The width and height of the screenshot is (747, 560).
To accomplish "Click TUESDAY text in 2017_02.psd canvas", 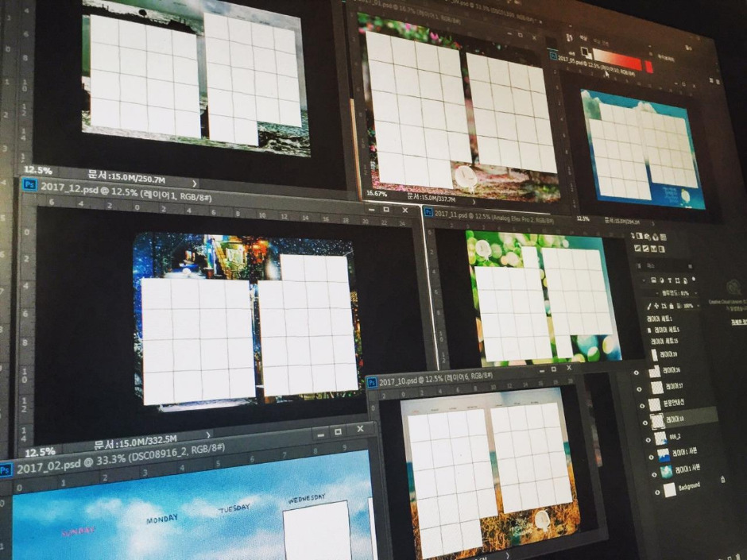I will click(x=234, y=508).
